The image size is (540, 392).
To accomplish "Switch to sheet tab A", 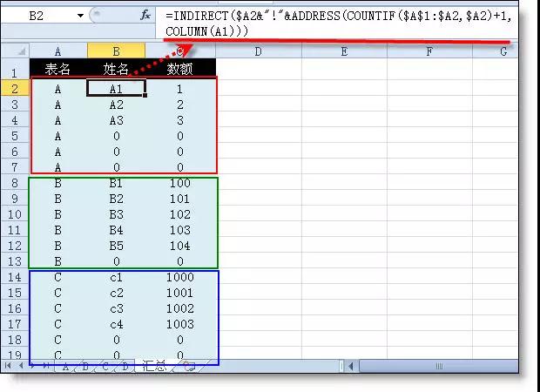I will tap(65, 367).
